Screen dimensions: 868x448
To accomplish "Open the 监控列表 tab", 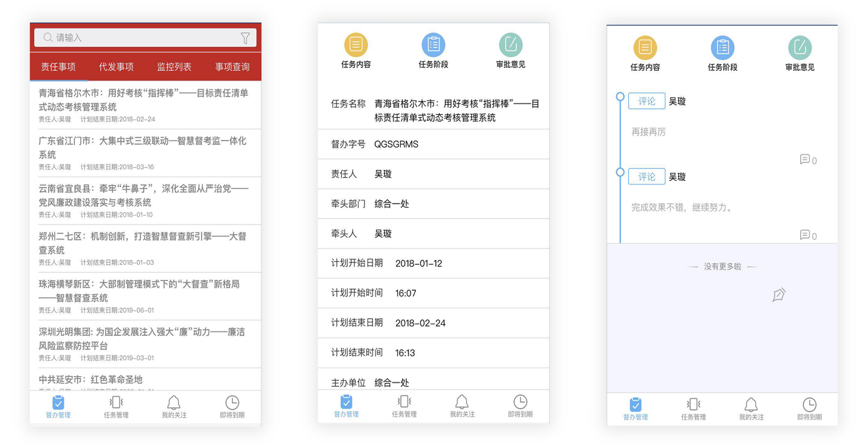I will tap(174, 67).
